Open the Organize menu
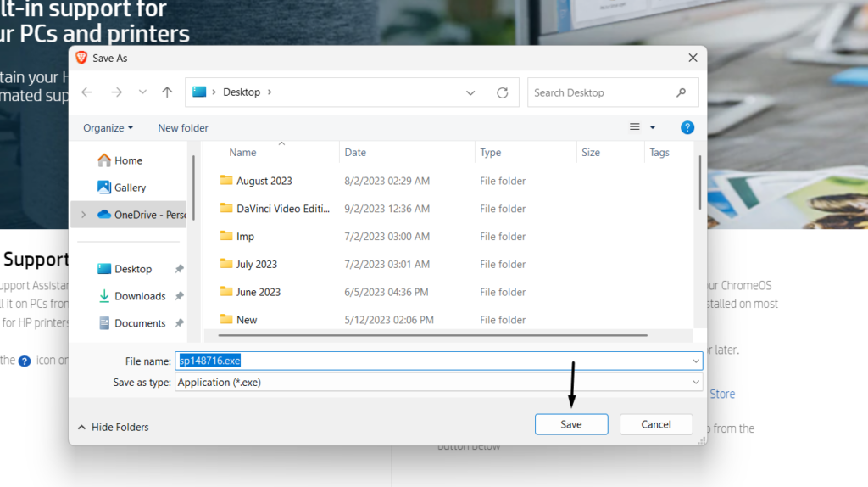The image size is (868, 487). [108, 128]
